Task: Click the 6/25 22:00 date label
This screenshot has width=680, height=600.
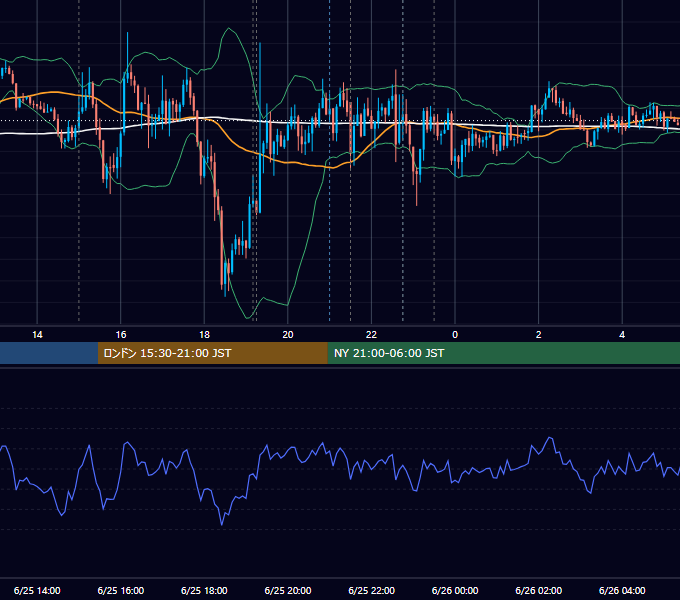Action: (372, 590)
